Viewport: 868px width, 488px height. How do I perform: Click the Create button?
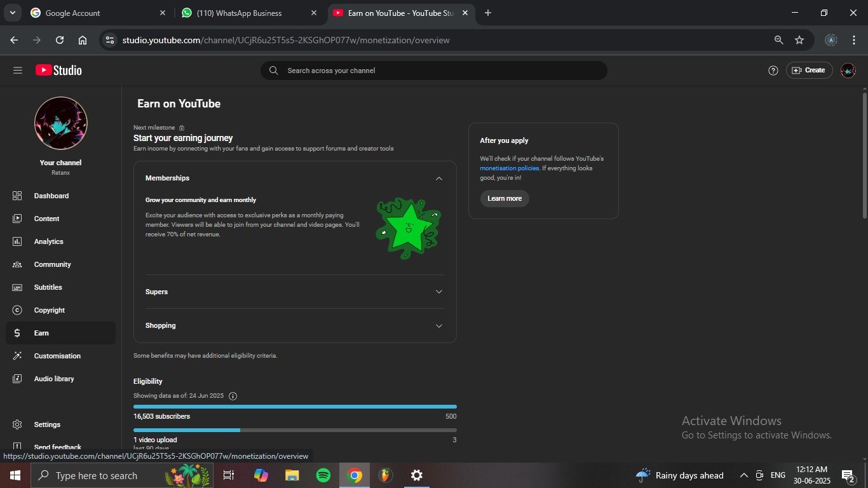(809, 71)
